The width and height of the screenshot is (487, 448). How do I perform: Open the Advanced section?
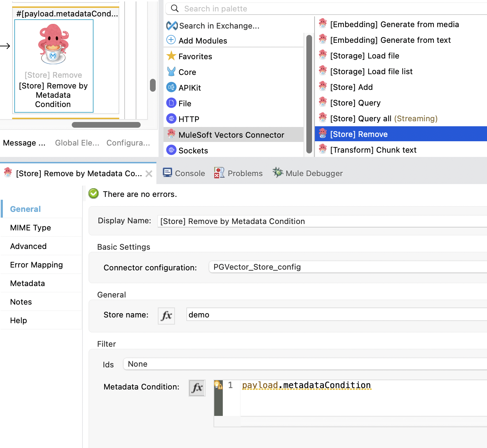tap(41, 246)
